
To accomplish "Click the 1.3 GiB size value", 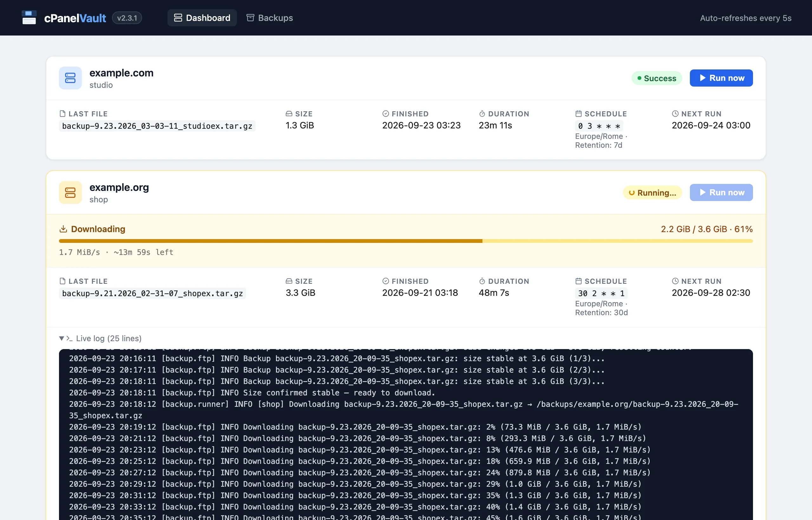I will (300, 126).
